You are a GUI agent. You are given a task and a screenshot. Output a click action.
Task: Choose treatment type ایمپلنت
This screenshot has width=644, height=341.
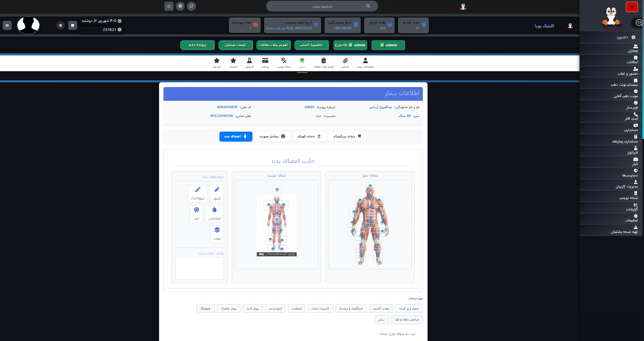click(x=297, y=308)
